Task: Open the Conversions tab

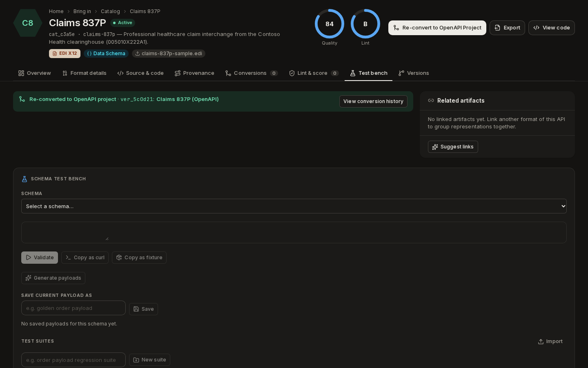Action: click(x=252, y=73)
